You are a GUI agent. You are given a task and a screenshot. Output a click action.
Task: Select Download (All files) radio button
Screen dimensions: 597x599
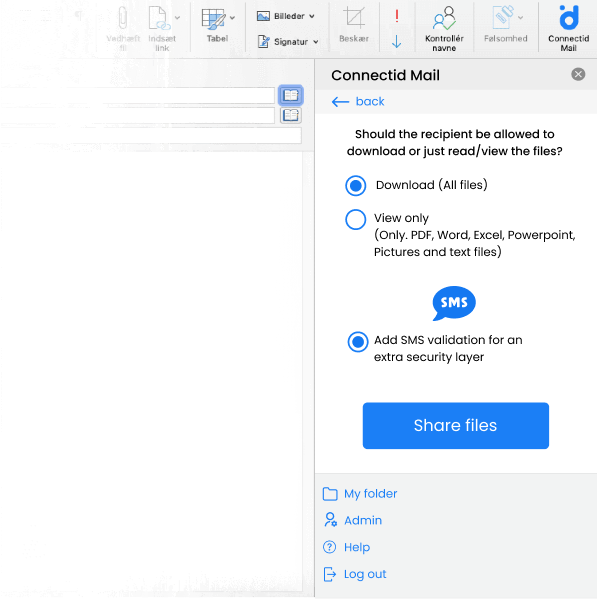[x=356, y=186]
